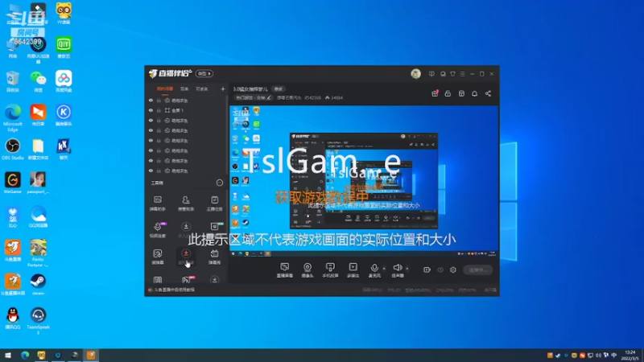Add a 摄像头 camera source

308,270
